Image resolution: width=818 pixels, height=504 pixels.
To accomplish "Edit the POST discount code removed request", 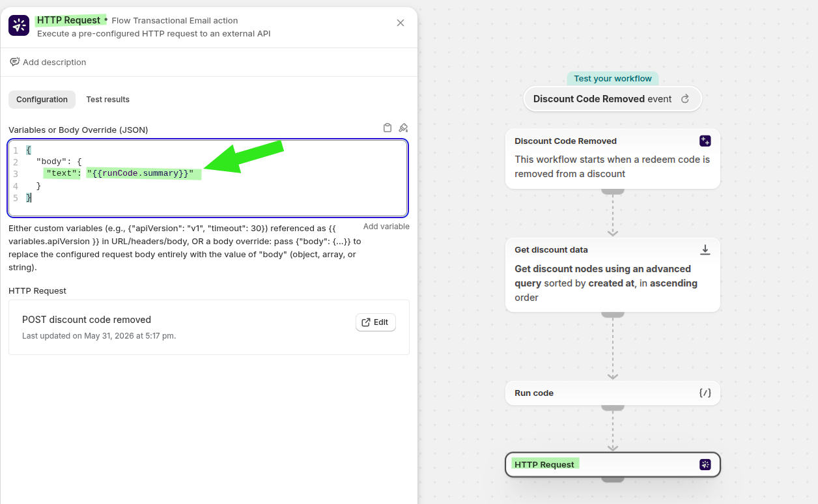I will point(375,322).
